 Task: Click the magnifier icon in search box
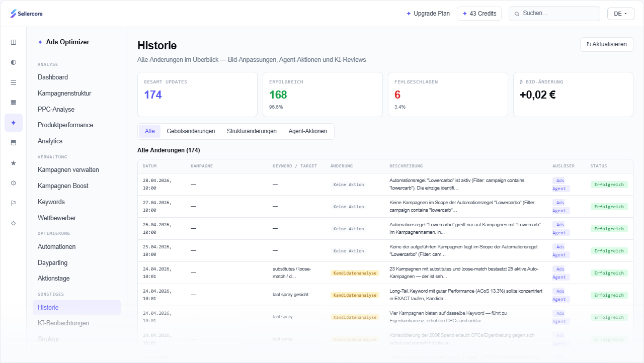[517, 14]
